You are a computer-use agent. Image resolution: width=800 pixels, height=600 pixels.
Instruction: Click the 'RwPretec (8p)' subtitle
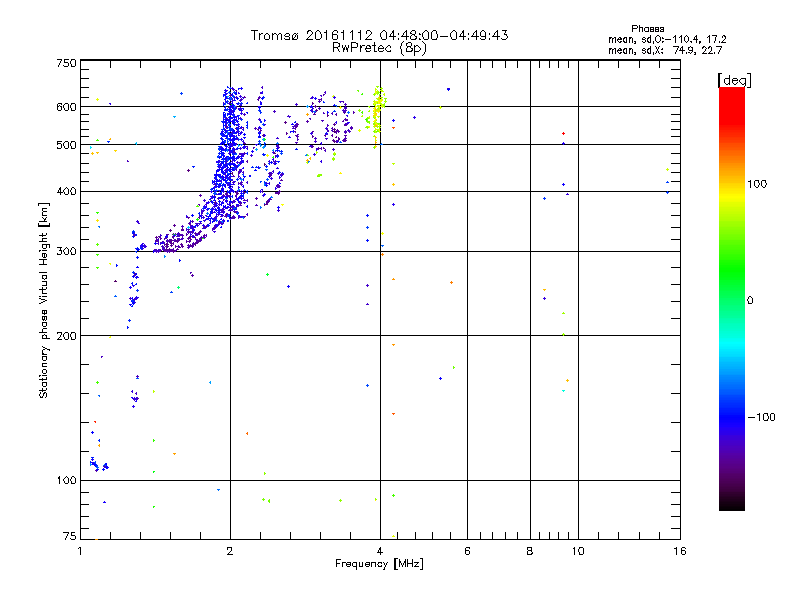[x=379, y=48]
